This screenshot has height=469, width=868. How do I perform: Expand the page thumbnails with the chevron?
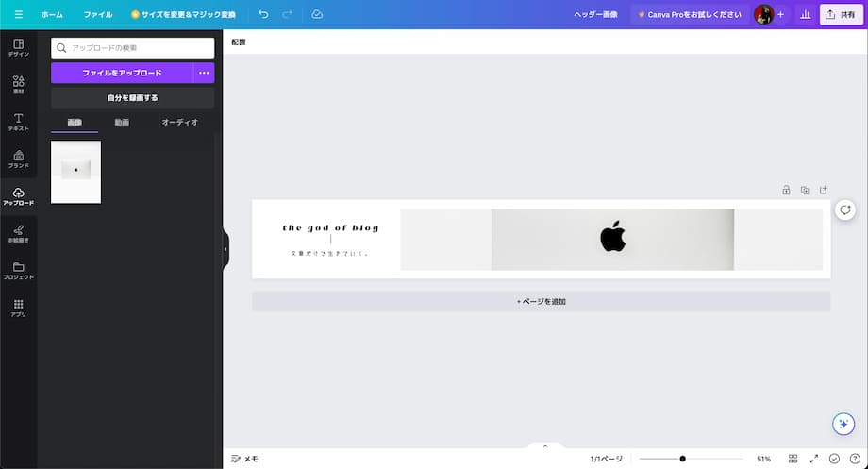pos(545,445)
